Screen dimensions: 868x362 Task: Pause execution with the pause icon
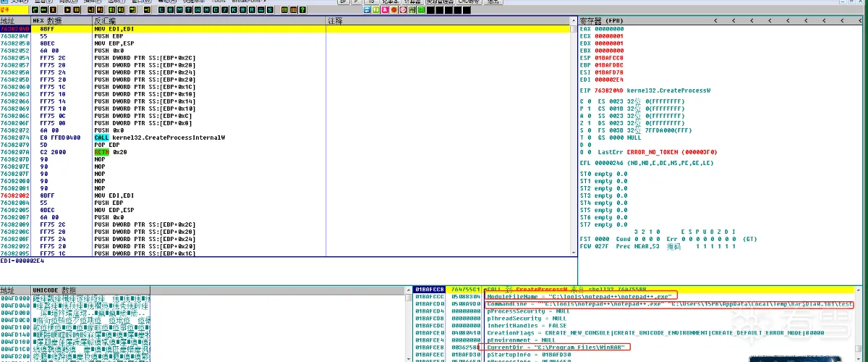[x=77, y=10]
